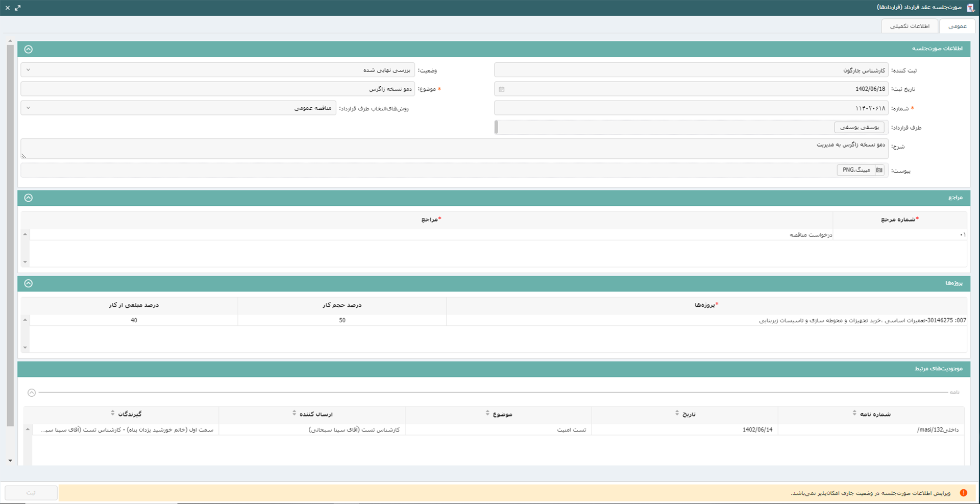The width and height of the screenshot is (980, 504).
Task: Click the expand window icon in the title bar
Action: [18, 8]
